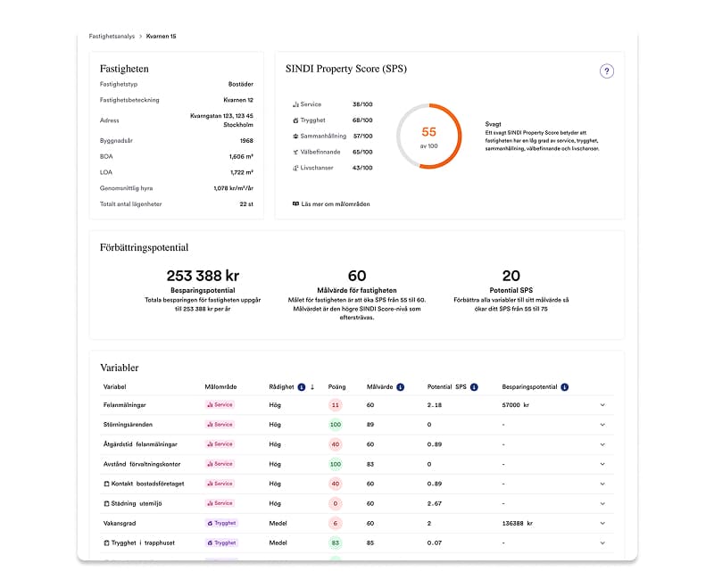Expand the Avstånd förvaltningskontor row
This screenshot has width=714, height=588.
click(x=602, y=464)
